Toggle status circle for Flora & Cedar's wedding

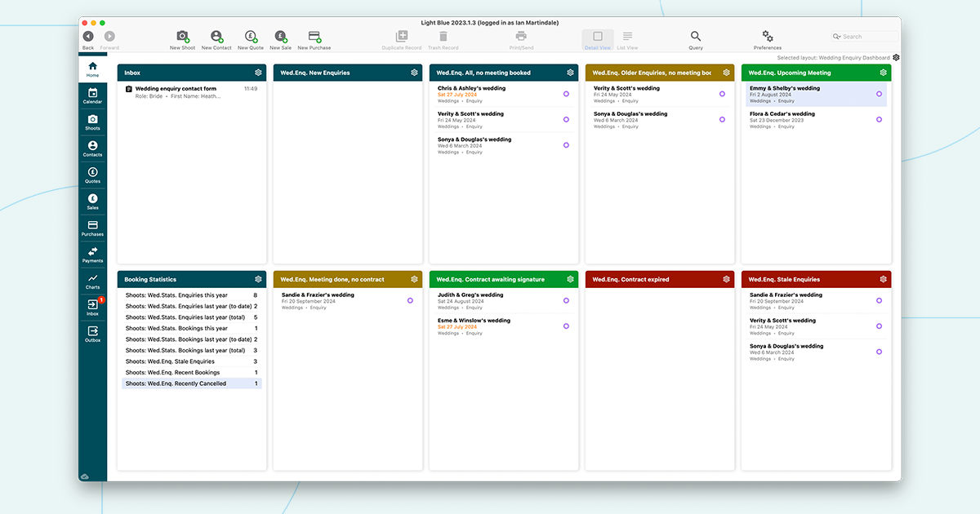click(x=879, y=119)
